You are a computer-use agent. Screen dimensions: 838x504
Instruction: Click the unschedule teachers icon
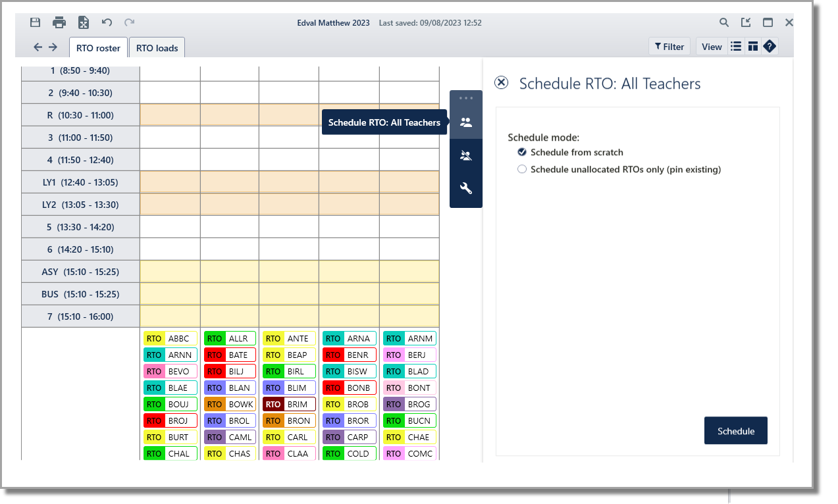(466, 156)
